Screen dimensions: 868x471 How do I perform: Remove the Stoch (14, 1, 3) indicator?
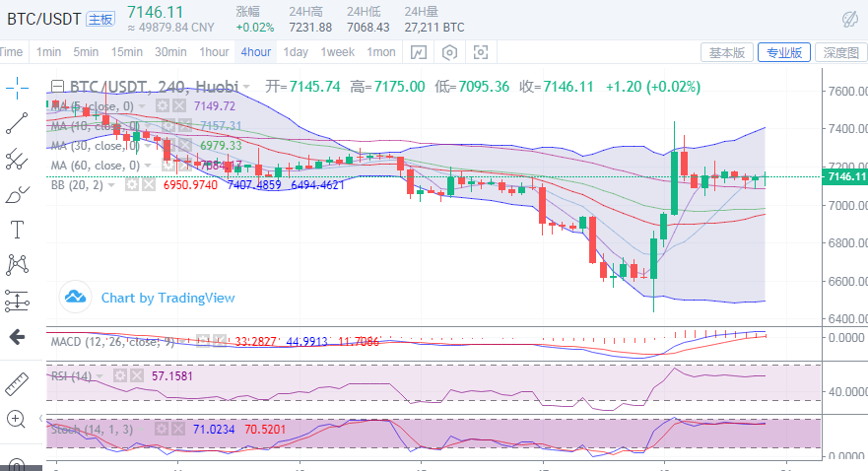click(177, 429)
